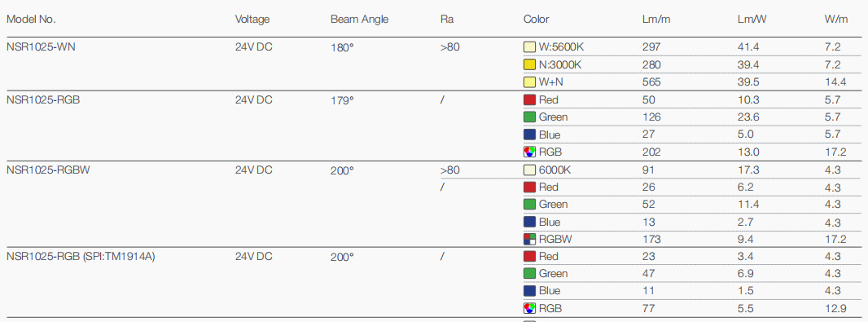This screenshot has height=322, width=868.
Task: Click the RGB color wheel icon in SPI:TM1914A section
Action: point(530,308)
